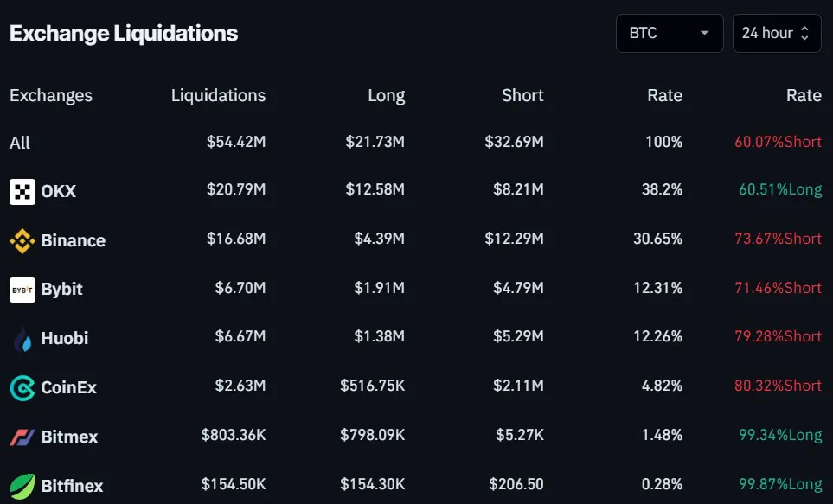Click the OKX exchange logo icon
Image resolution: width=833 pixels, height=504 pixels.
click(22, 191)
